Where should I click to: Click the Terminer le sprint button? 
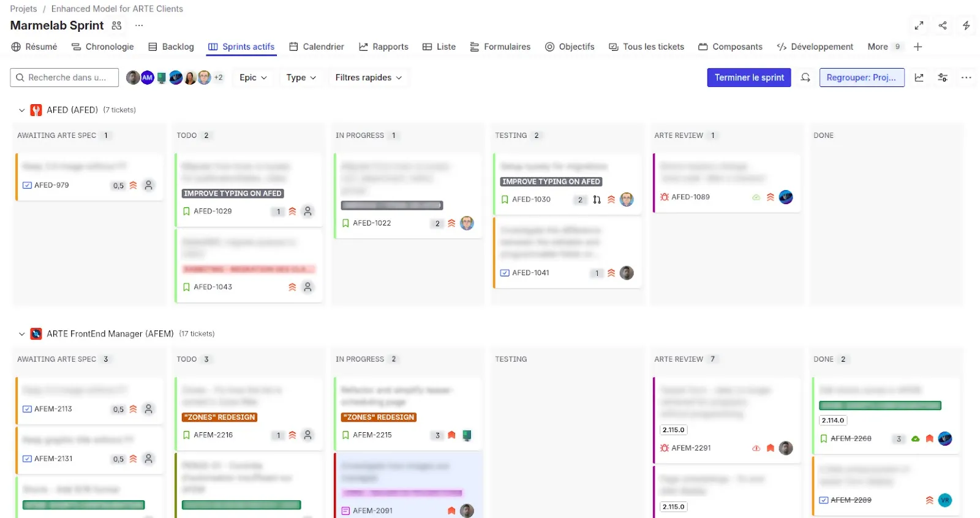749,77
